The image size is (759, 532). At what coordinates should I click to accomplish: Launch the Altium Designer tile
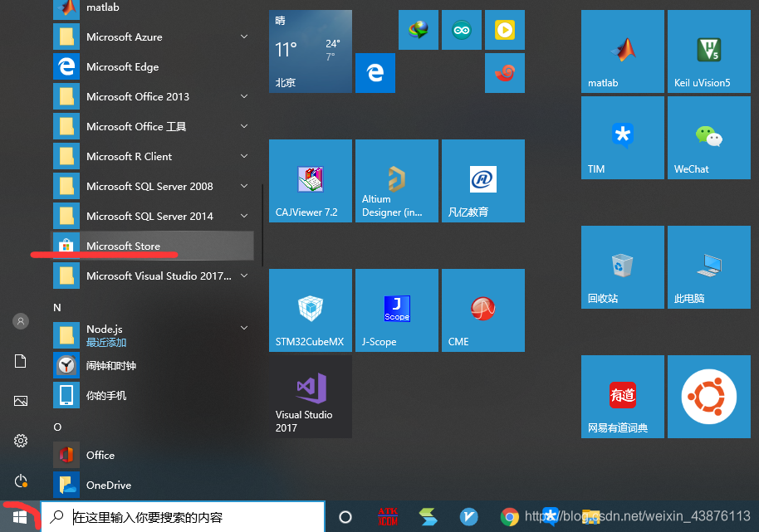tap(397, 181)
